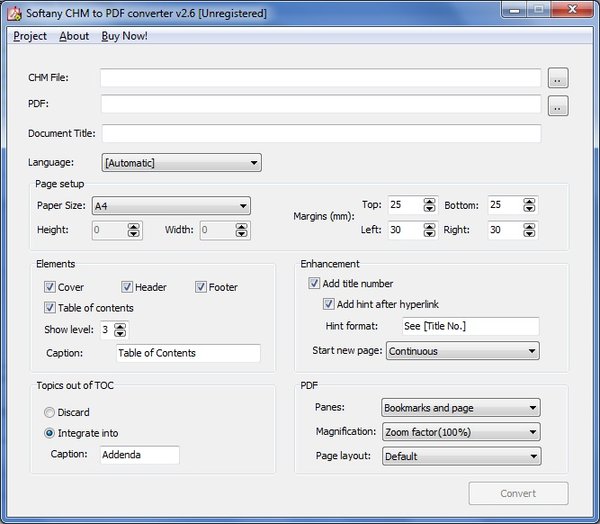
Task: Click the Document Title text field
Action: 321,134
